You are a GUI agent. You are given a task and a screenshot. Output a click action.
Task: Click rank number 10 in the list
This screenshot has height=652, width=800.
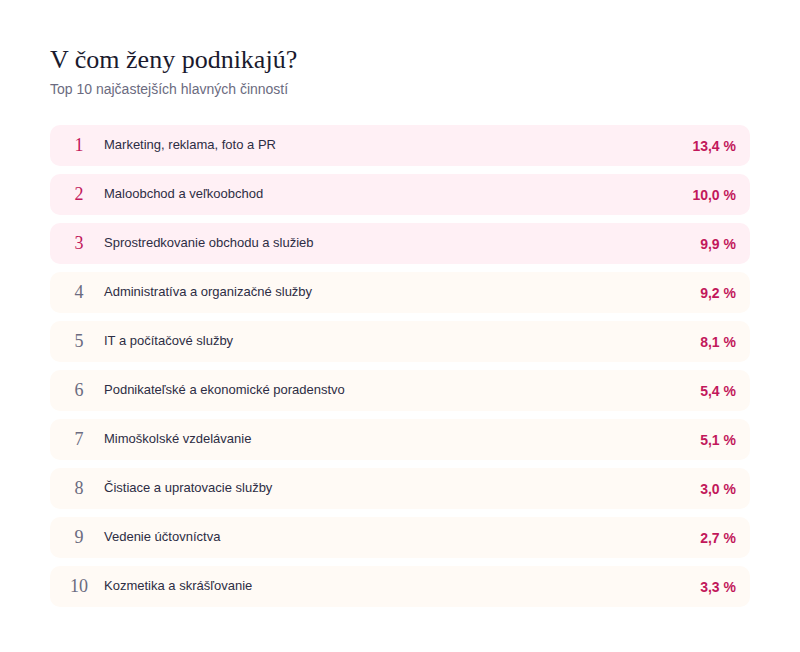[x=79, y=586]
